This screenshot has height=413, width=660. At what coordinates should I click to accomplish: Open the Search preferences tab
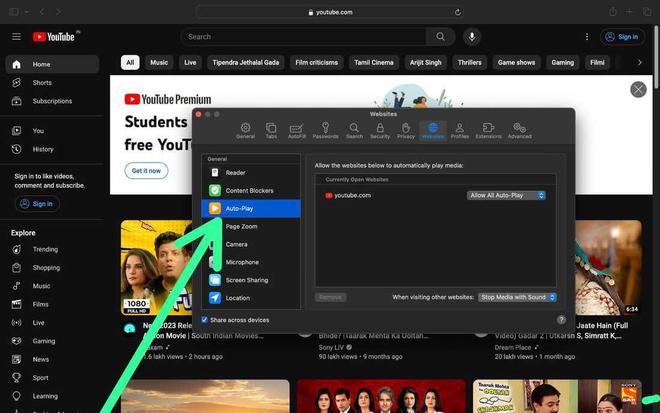coord(354,131)
